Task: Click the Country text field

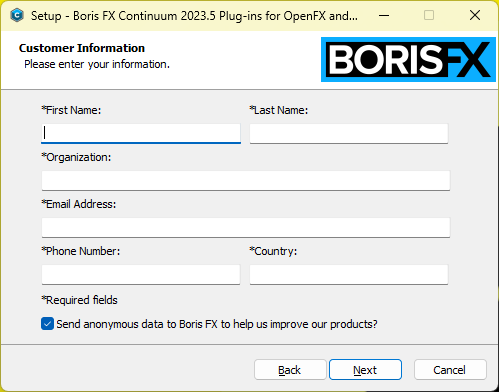Action: pyautogui.click(x=349, y=274)
